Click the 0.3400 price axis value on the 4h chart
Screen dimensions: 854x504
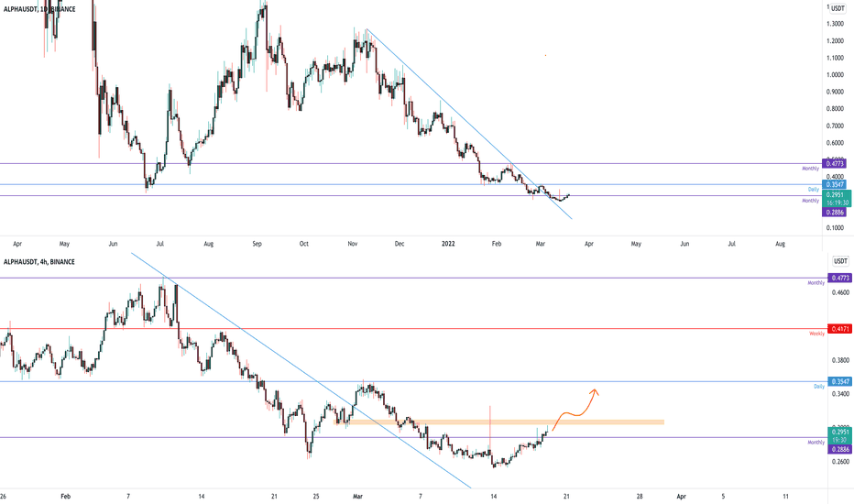tap(840, 394)
